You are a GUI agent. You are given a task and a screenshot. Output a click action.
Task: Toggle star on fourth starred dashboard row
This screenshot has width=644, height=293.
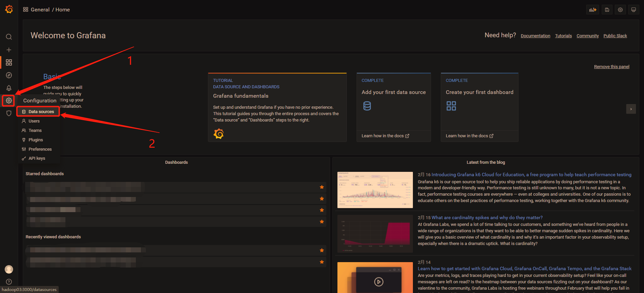coord(322,222)
